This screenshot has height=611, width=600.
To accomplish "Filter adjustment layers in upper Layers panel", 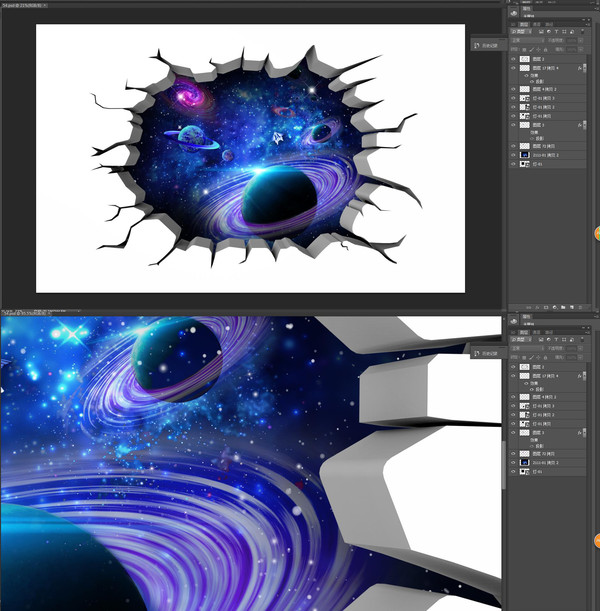I will pyautogui.click(x=549, y=32).
